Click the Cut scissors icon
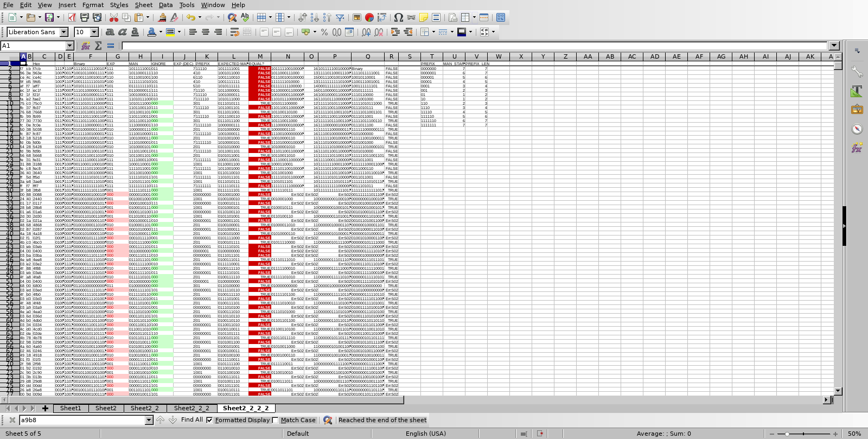This screenshot has height=439, width=868. (x=114, y=17)
